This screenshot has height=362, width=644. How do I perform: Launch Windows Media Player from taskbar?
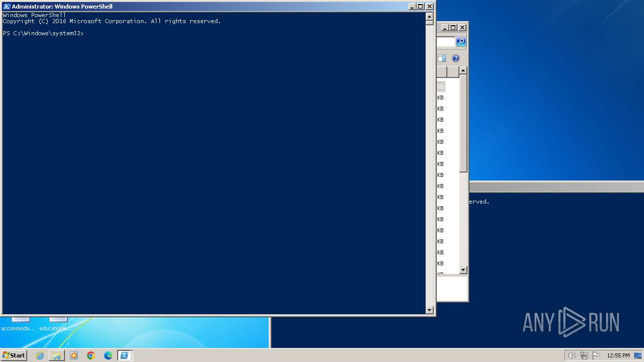74,355
